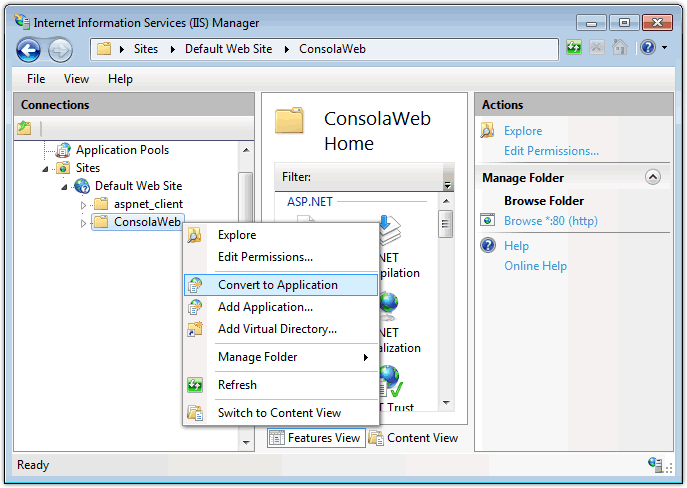Click the Home toolbar icon
Viewport: 687px width, 488px height.
620,47
